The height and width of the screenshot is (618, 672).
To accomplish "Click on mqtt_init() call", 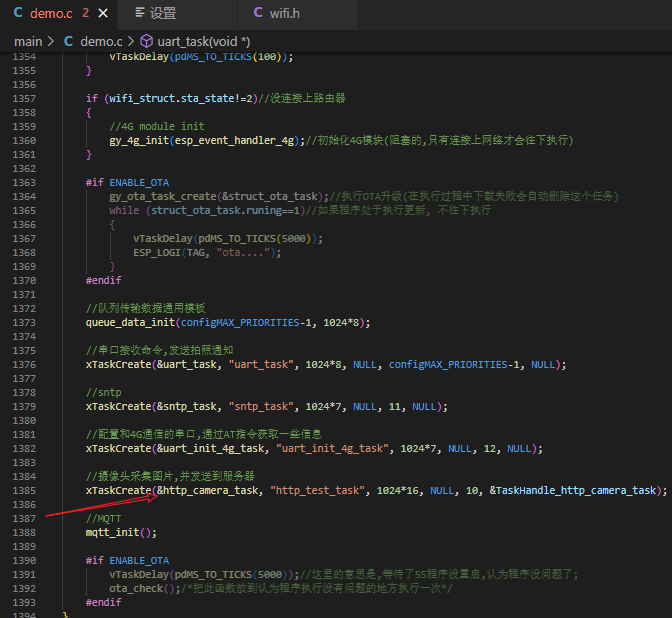I will (x=121, y=533).
